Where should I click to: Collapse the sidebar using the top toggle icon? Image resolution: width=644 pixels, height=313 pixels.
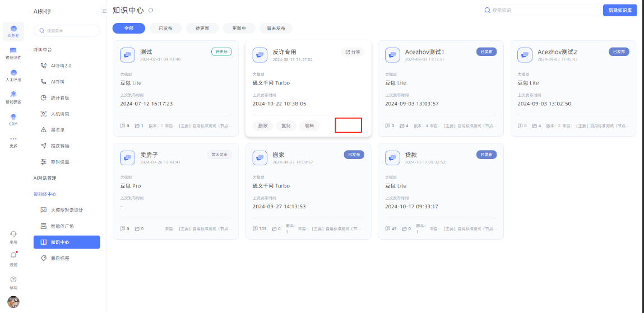(104, 11)
